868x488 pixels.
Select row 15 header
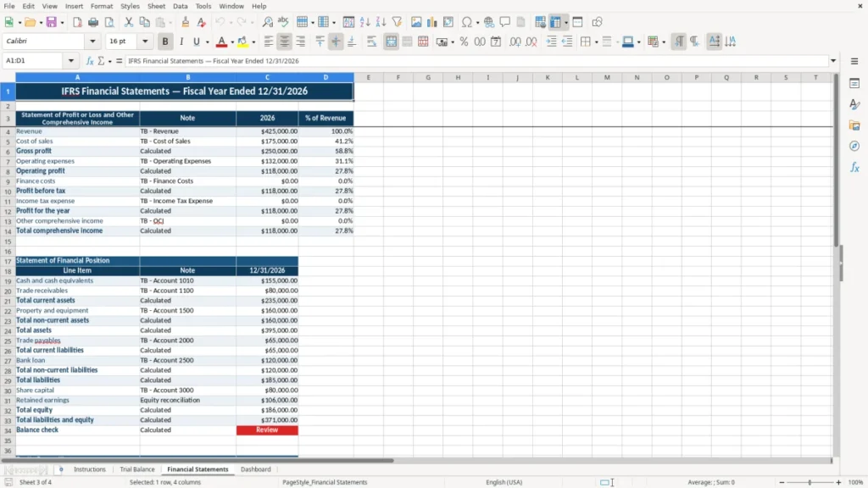[8, 241]
